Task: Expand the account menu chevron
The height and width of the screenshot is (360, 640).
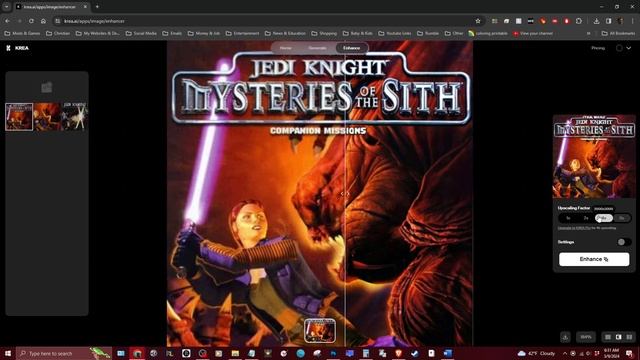Action: pyautogui.click(x=629, y=48)
